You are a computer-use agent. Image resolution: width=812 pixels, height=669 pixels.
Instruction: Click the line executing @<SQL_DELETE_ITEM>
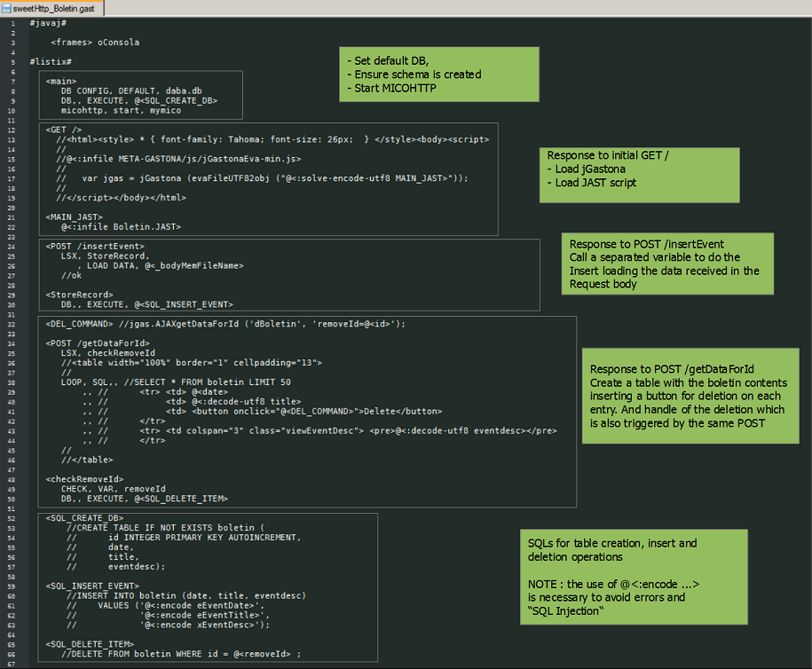coord(145,500)
